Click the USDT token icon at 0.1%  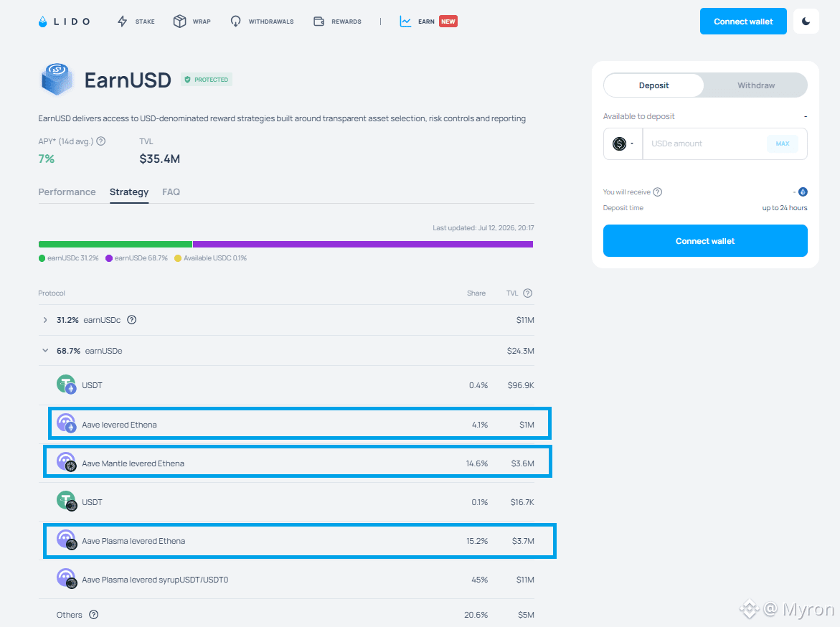(67, 501)
